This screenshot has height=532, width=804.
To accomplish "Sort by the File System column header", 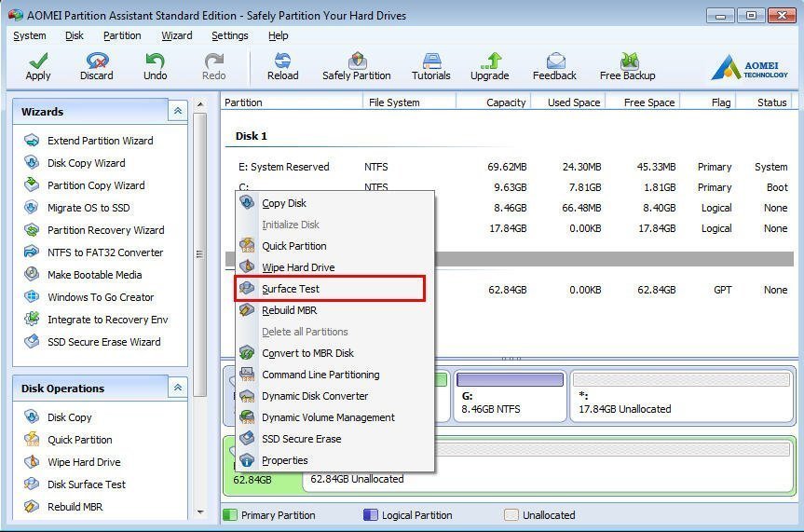I will [409, 102].
